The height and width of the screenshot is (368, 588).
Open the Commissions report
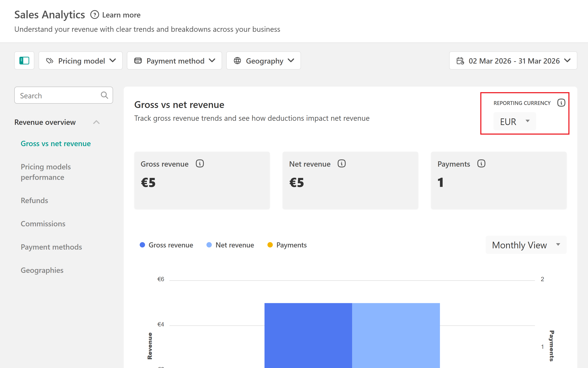[43, 223]
